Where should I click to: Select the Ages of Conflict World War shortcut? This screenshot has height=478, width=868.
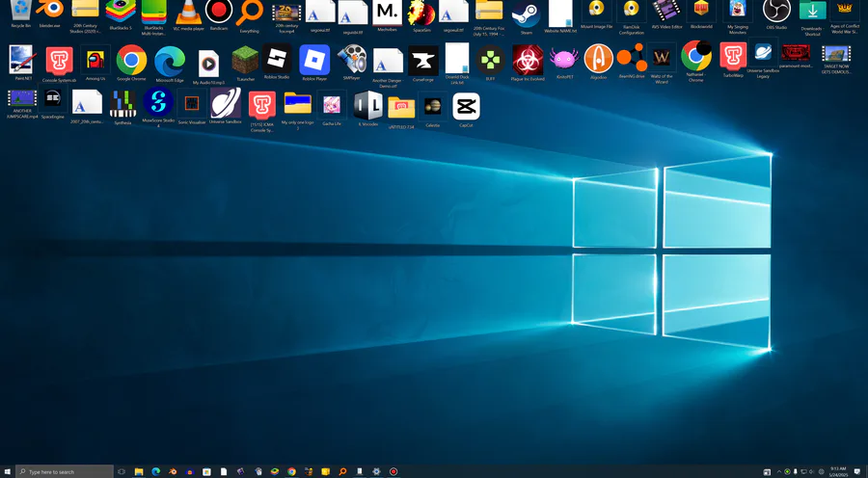845,15
